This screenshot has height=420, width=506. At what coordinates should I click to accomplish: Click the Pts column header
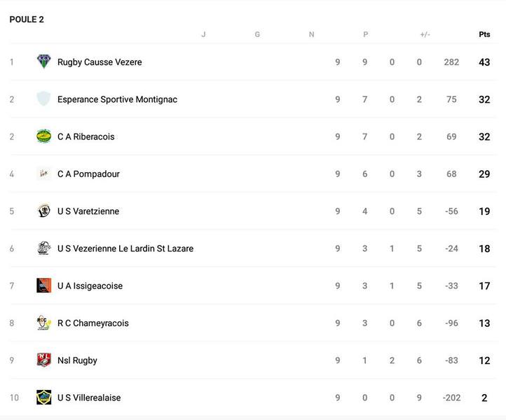tap(484, 34)
